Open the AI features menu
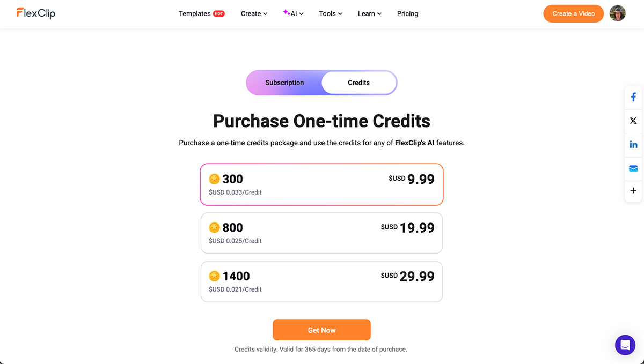This screenshot has height=364, width=644. tap(293, 13)
